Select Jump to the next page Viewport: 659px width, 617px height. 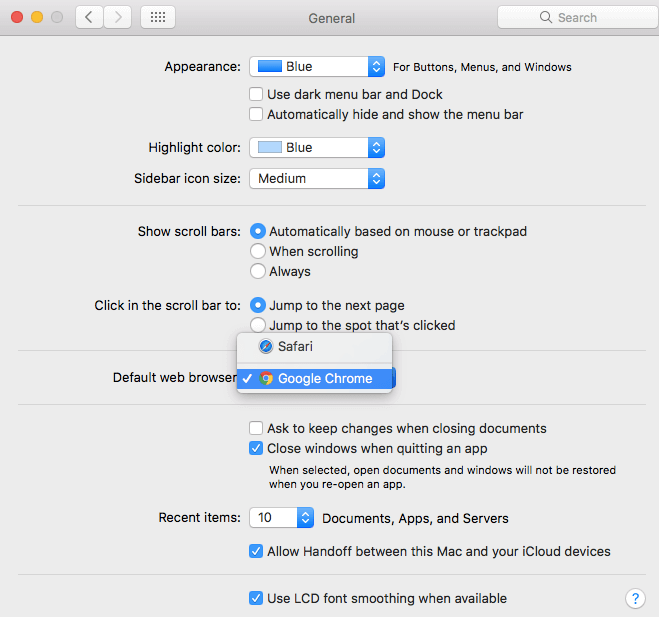(x=258, y=305)
